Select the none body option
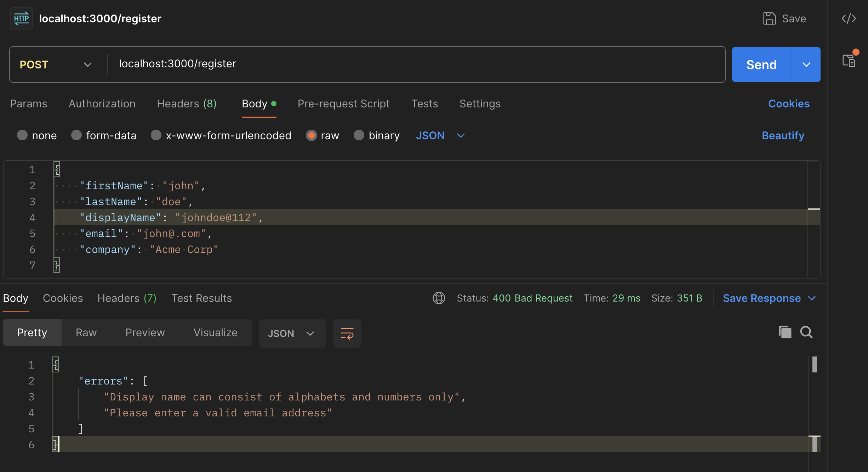Viewport: 868px width, 472px height. (x=22, y=135)
